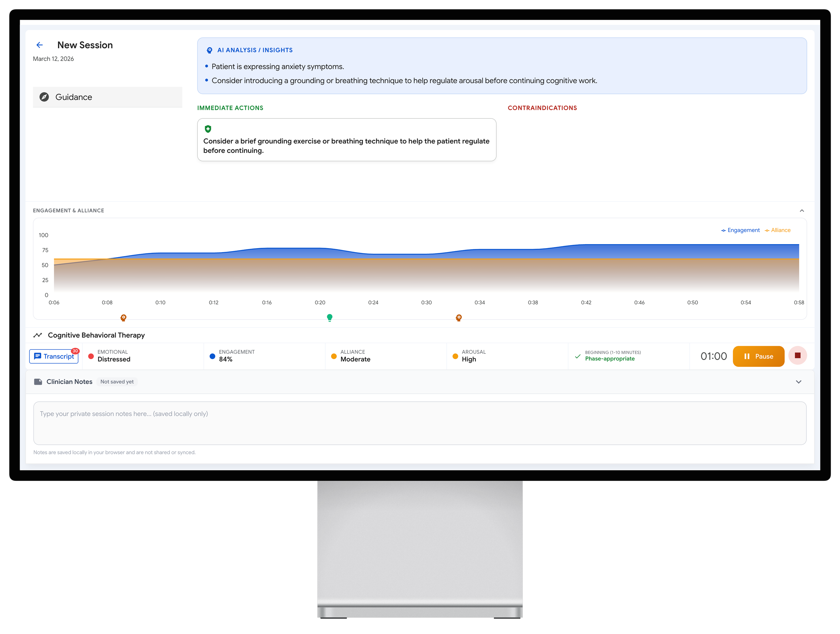Click the Clinician Notes folder icon

[38, 382]
